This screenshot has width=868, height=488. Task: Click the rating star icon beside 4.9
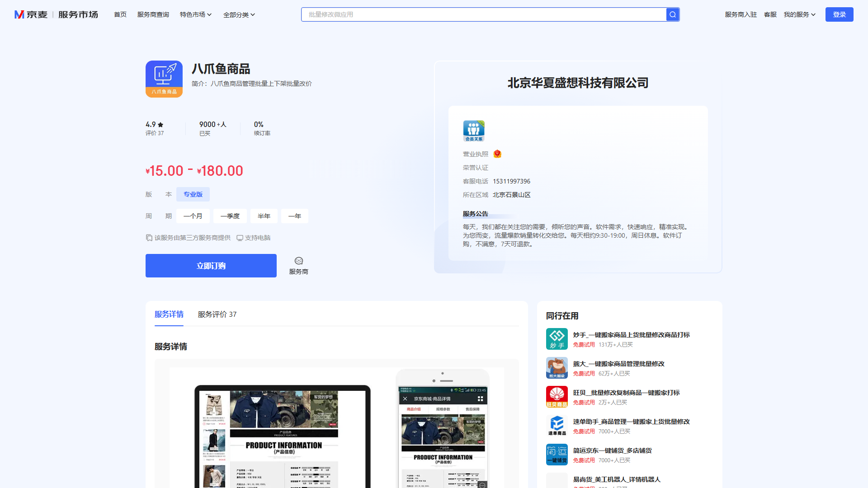[160, 125]
